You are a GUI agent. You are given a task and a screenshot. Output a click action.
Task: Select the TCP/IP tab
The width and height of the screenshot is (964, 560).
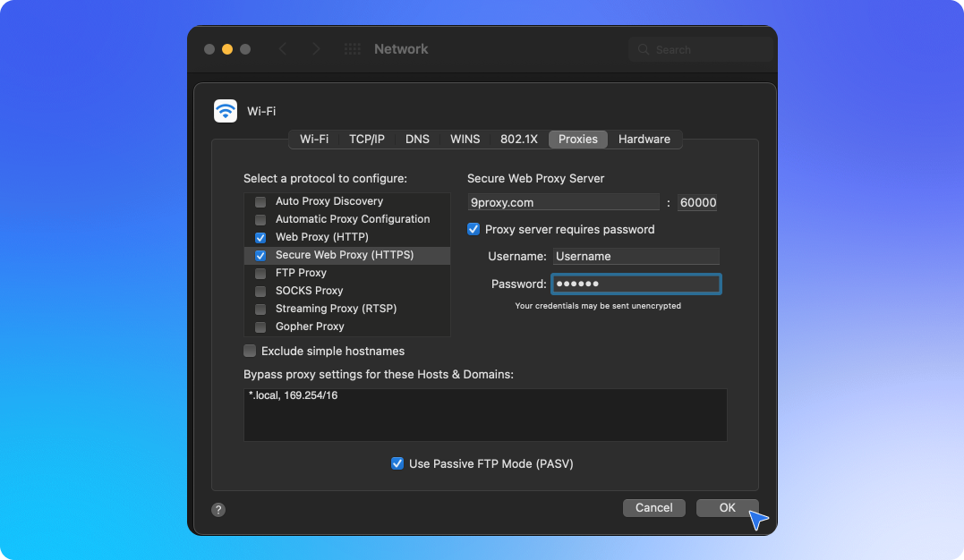pyautogui.click(x=367, y=140)
